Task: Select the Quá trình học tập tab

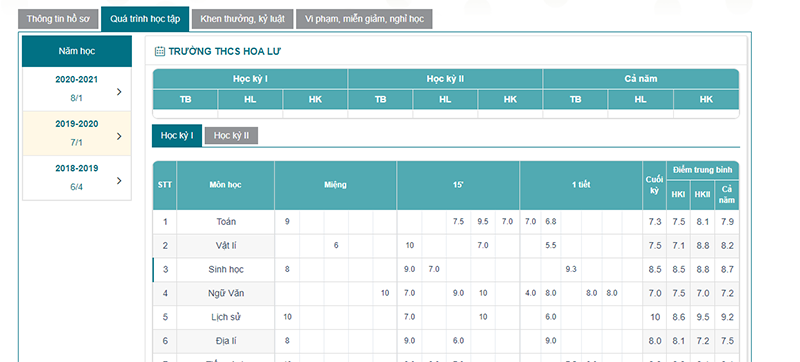Action: [x=145, y=19]
